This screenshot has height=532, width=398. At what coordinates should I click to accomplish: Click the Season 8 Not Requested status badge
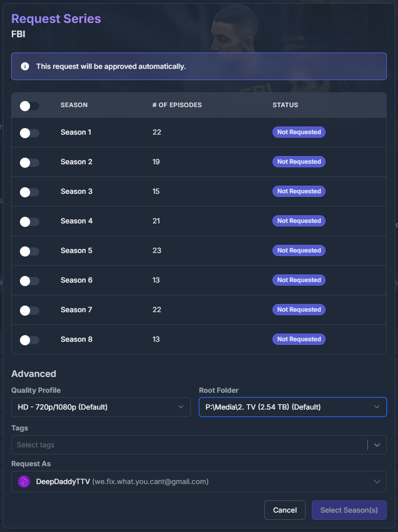point(298,339)
